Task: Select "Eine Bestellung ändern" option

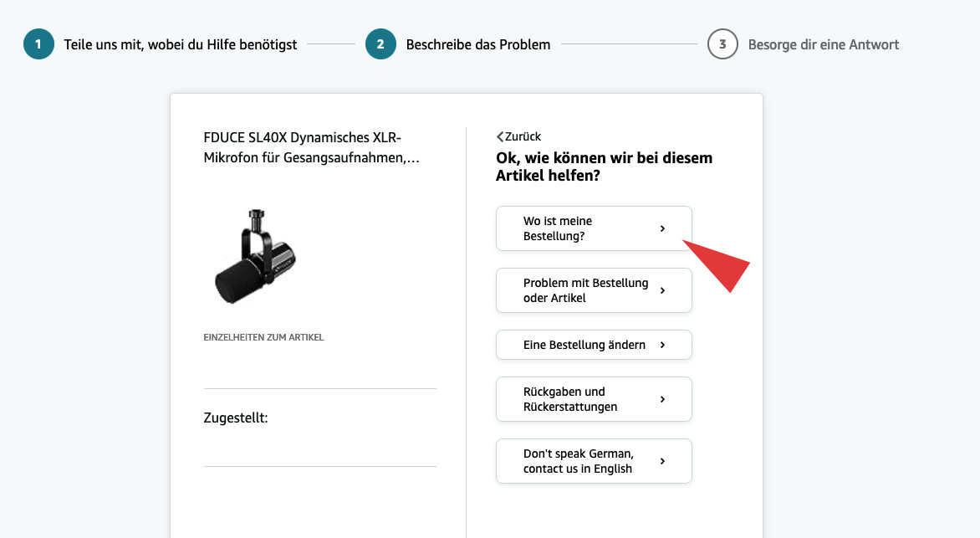Action: (x=584, y=345)
